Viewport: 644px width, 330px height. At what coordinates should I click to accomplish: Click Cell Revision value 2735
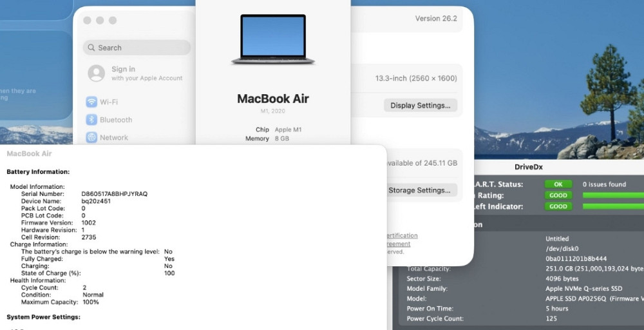click(89, 237)
